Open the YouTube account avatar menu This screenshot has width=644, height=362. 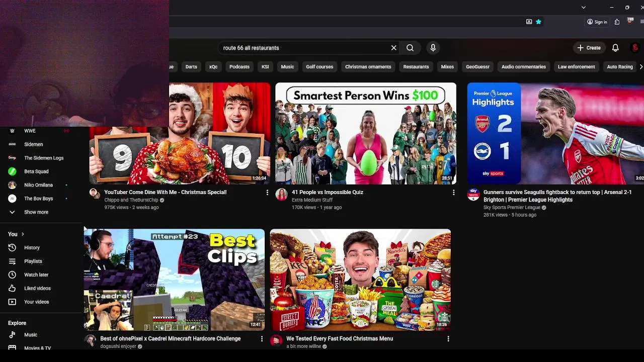pos(635,48)
